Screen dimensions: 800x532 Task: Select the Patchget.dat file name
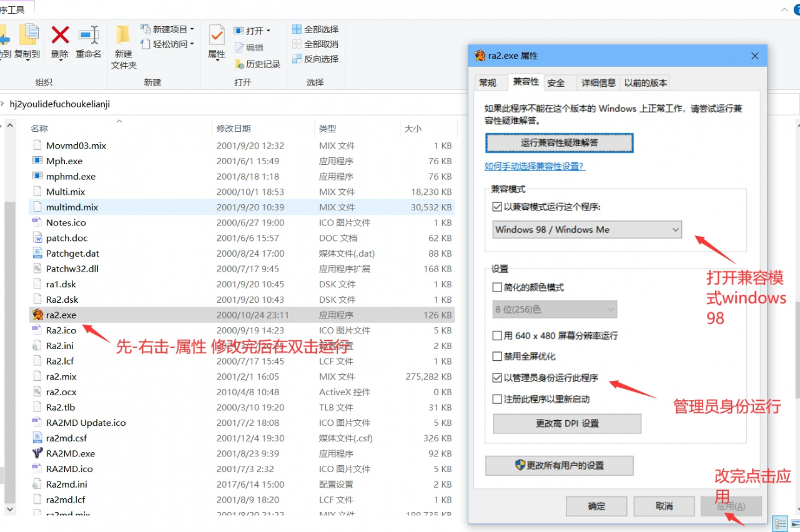72,254
